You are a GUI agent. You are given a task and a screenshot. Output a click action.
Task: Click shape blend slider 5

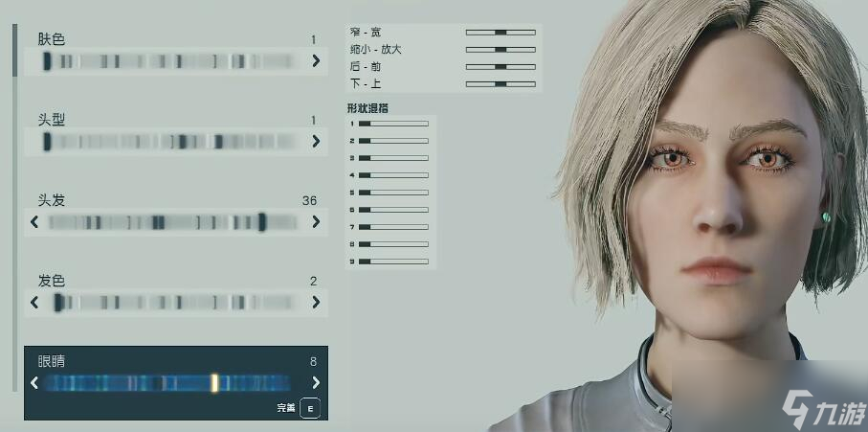point(393,193)
